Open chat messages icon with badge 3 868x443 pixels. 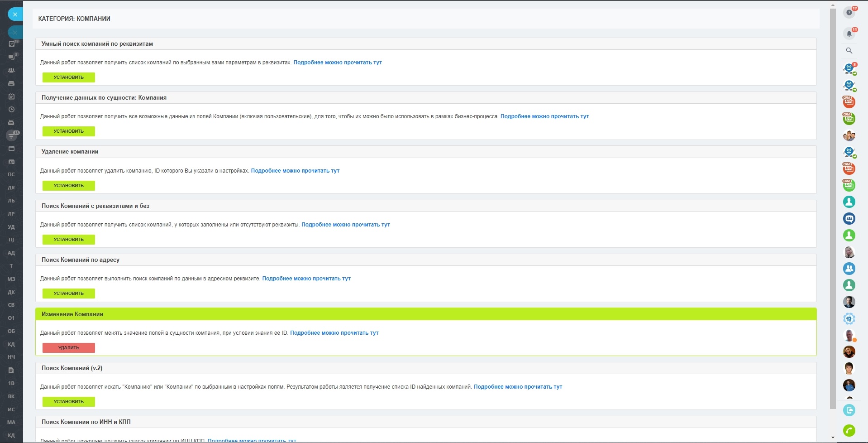[x=12, y=57]
